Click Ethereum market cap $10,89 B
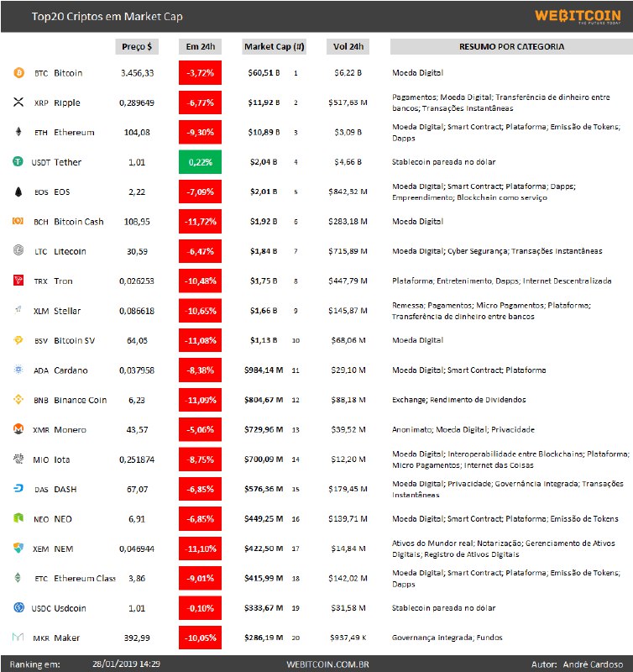633x672 pixels. pos(264,133)
